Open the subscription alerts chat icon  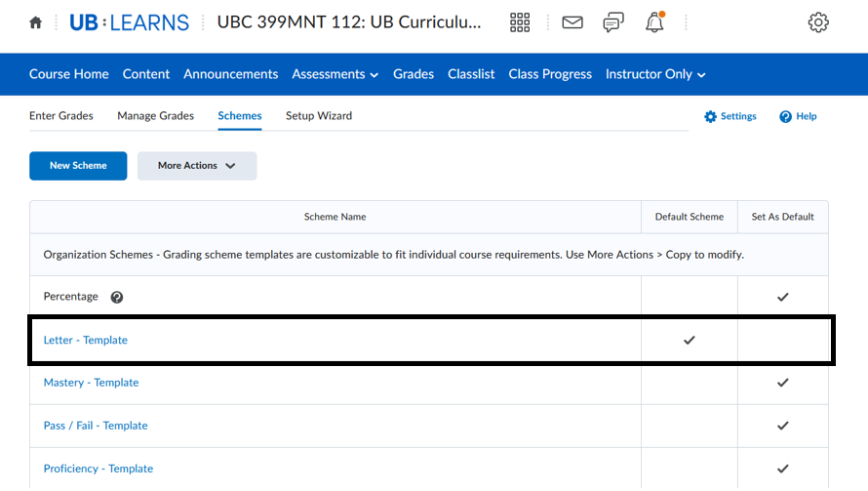(x=613, y=22)
